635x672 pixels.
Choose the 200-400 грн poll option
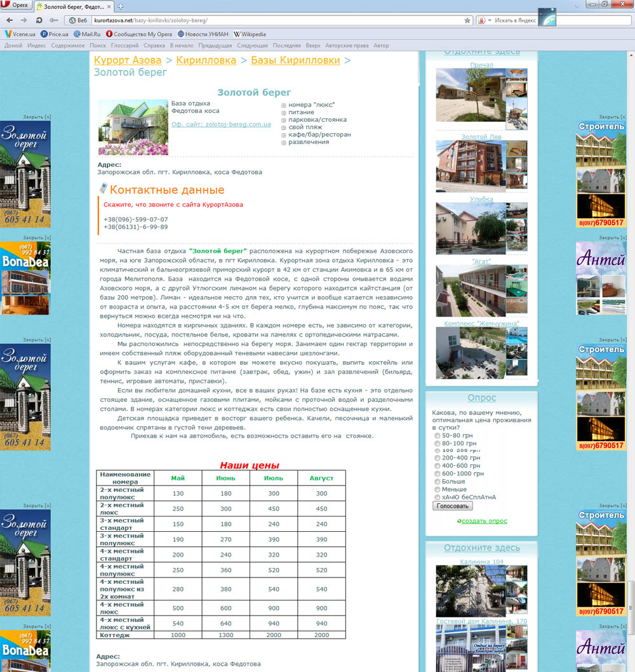point(437,458)
